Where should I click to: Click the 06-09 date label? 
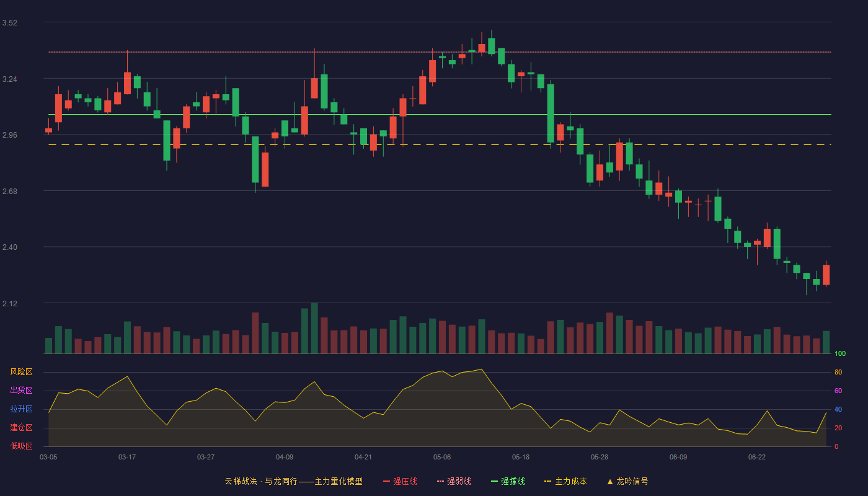point(678,457)
